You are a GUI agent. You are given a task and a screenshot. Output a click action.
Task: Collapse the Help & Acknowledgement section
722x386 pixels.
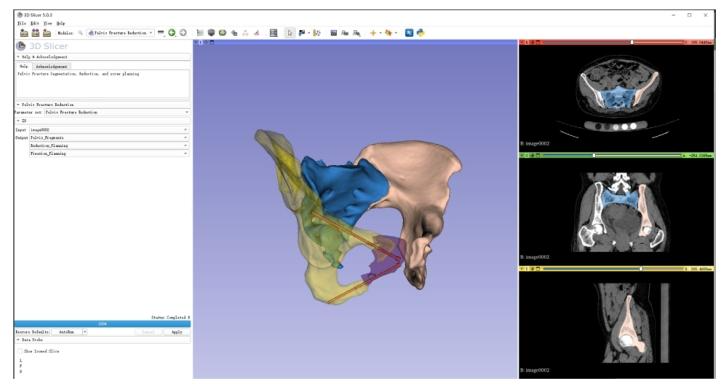click(102, 57)
